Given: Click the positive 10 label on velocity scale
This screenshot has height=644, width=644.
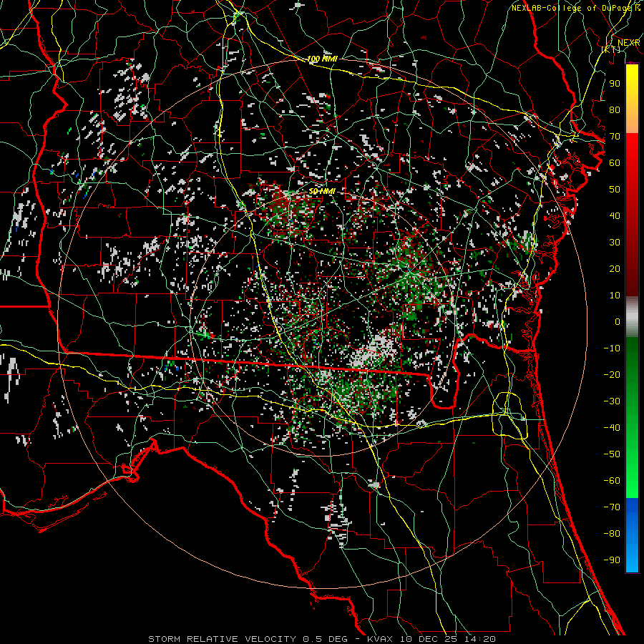Looking at the screenshot, I should click(x=615, y=296).
